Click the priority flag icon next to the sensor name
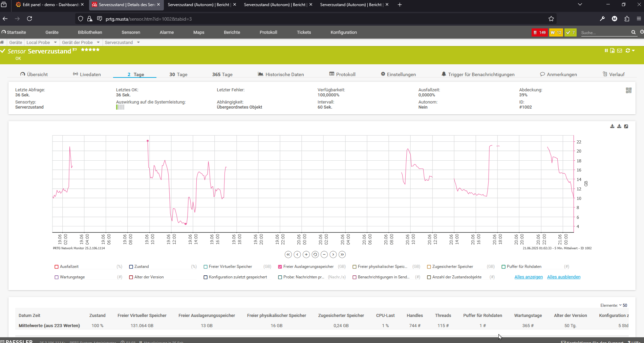This screenshot has width=644, height=343. coord(75,50)
